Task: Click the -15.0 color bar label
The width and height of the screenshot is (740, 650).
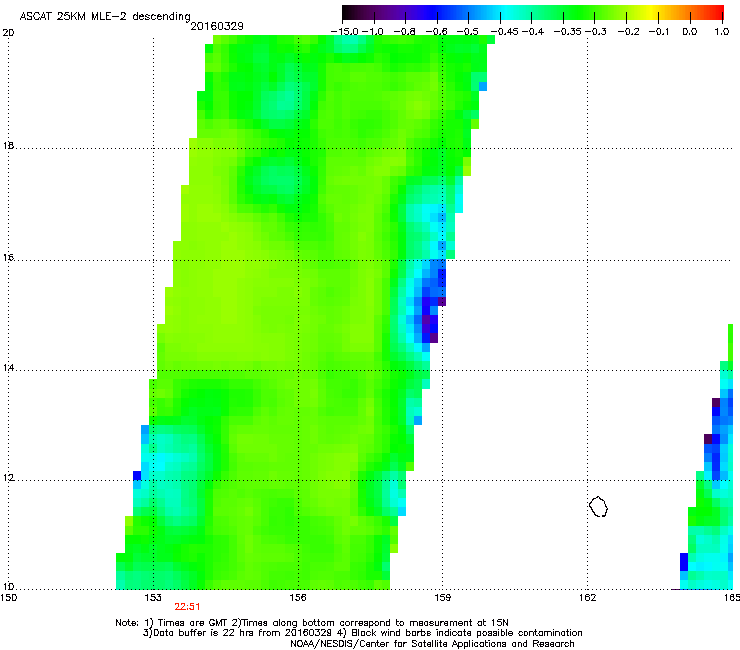Action: coord(345,32)
